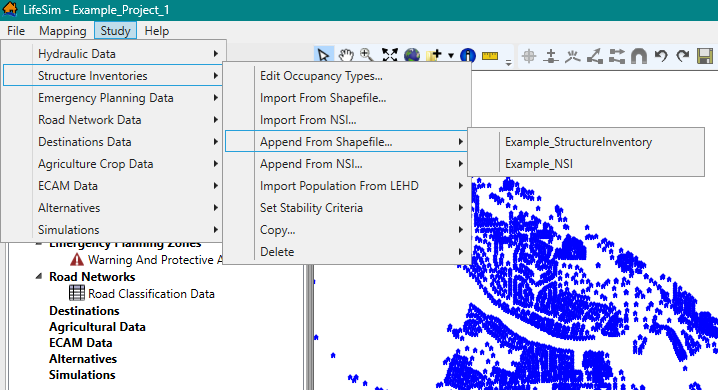Toggle the magnet snapping tool
The height and width of the screenshot is (390, 718).
pyautogui.click(x=639, y=56)
